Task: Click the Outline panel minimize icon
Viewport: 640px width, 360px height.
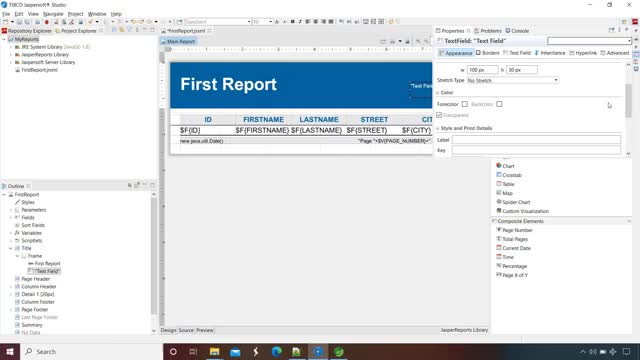Action: [x=145, y=185]
